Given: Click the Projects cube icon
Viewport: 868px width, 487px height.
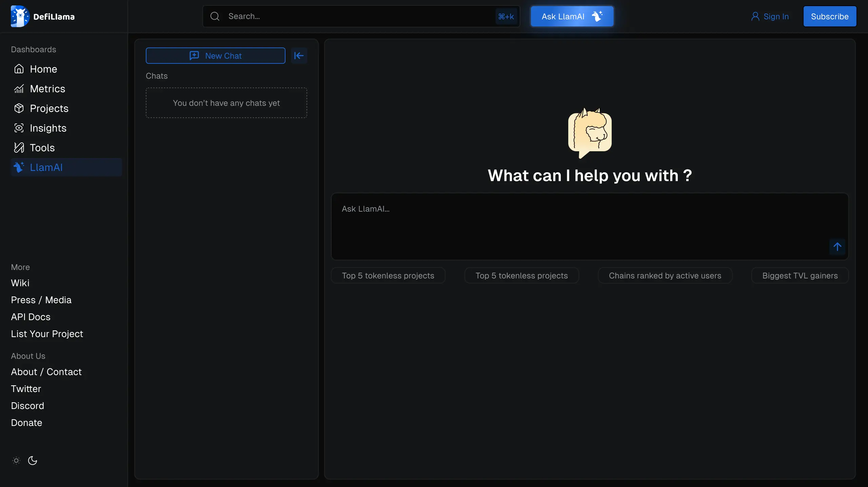Looking at the screenshot, I should pyautogui.click(x=19, y=108).
